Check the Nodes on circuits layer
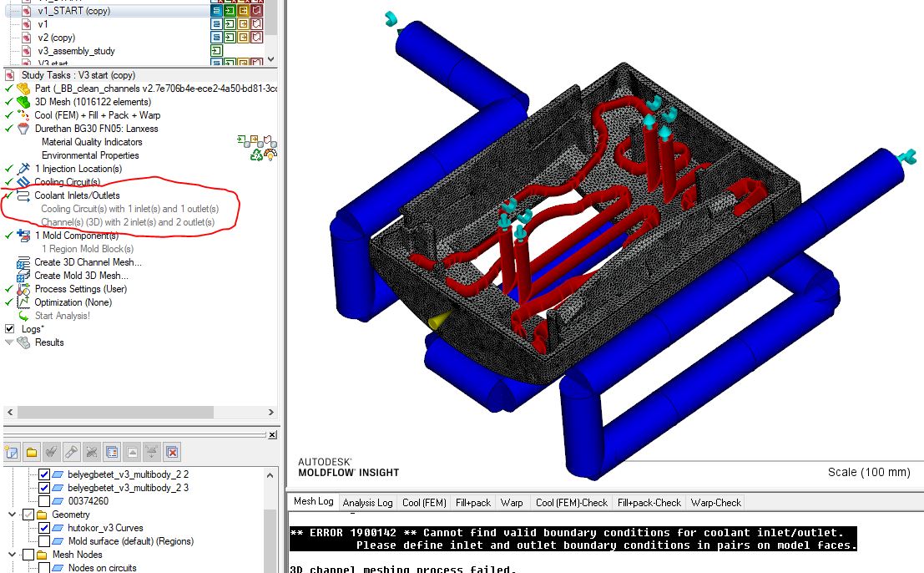 pyautogui.click(x=45, y=568)
